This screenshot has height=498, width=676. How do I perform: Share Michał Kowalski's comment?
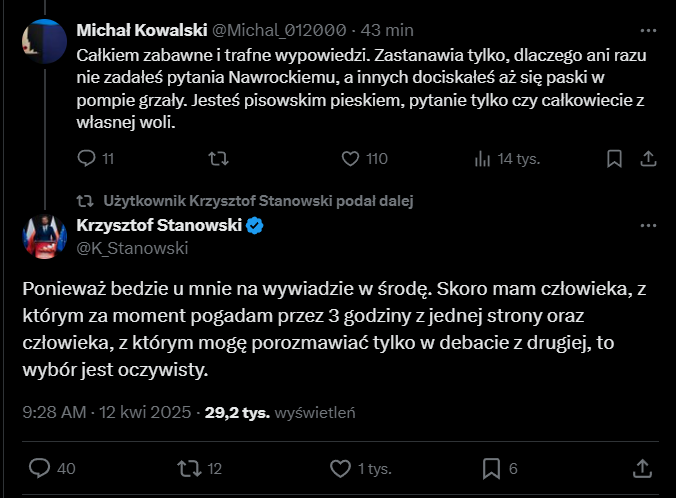(647, 158)
